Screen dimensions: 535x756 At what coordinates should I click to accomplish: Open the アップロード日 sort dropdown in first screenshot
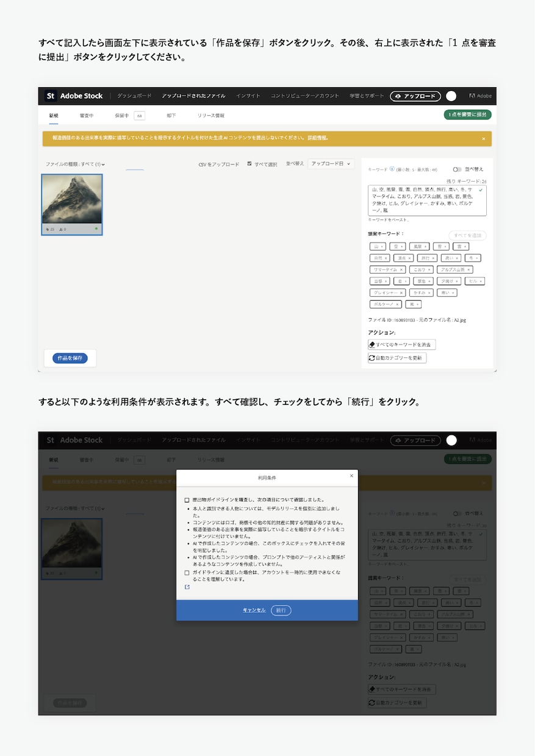click(331, 164)
